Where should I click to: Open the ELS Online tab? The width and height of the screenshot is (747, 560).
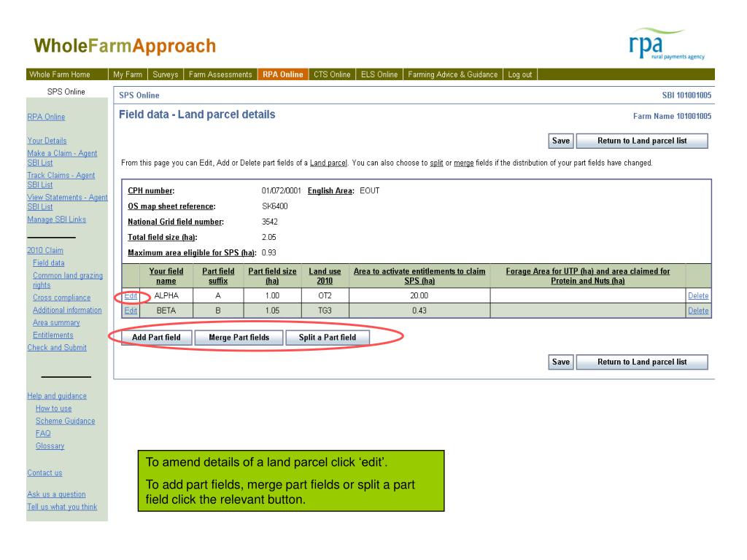pos(379,74)
